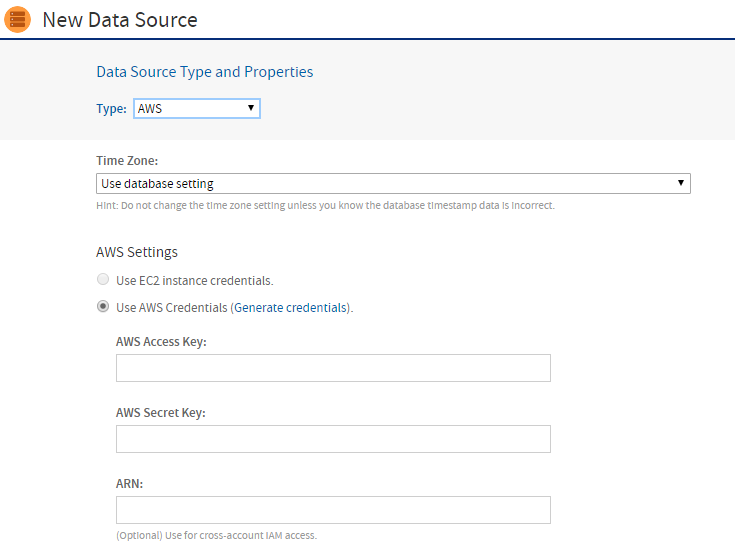
Task: Select Use EC2 instance credentials radio
Action: 103,279
